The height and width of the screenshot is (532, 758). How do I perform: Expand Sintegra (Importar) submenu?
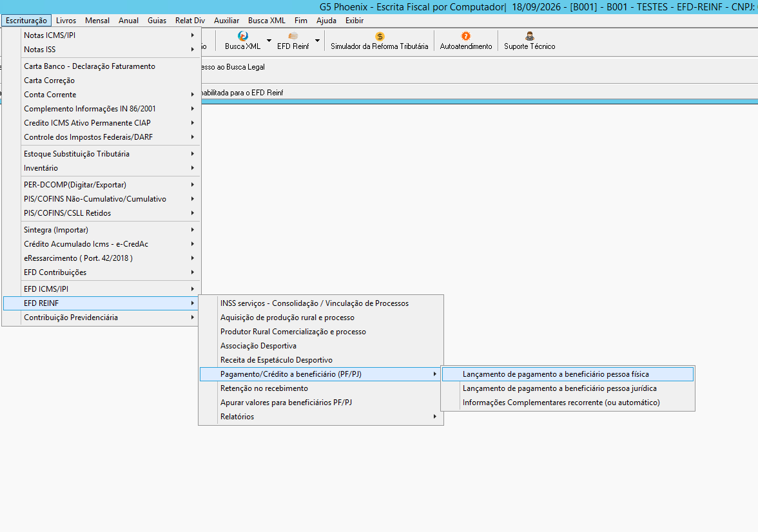[102, 230]
